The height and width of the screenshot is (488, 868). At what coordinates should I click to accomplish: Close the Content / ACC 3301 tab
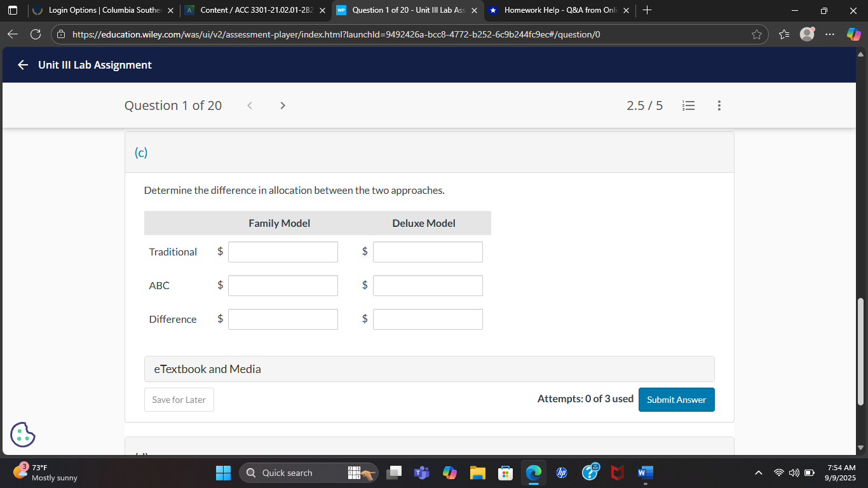tap(322, 10)
